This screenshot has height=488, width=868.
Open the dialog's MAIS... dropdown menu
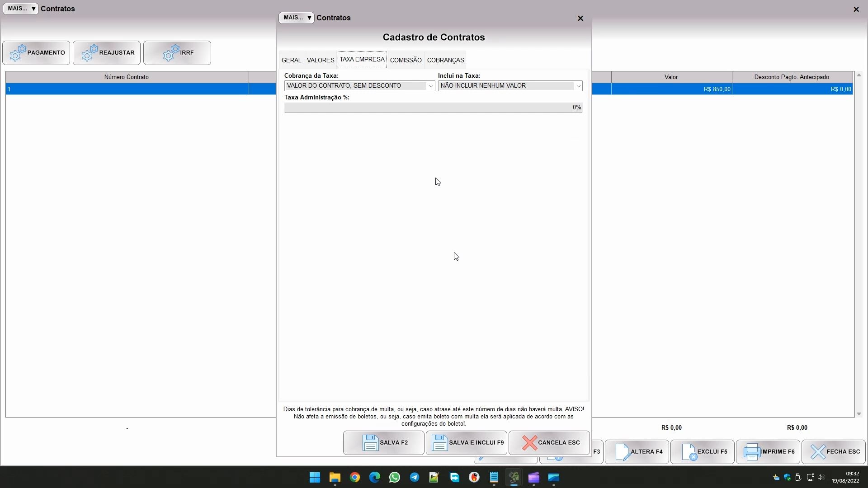tap(297, 18)
